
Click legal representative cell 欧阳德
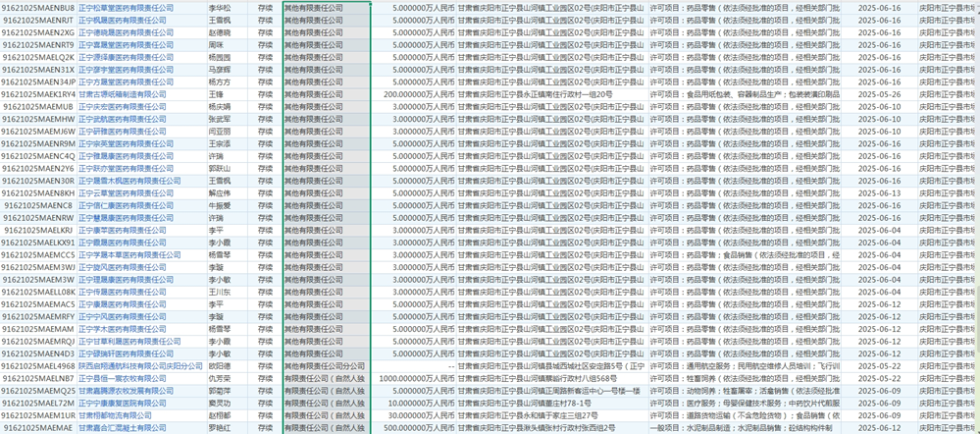click(221, 365)
